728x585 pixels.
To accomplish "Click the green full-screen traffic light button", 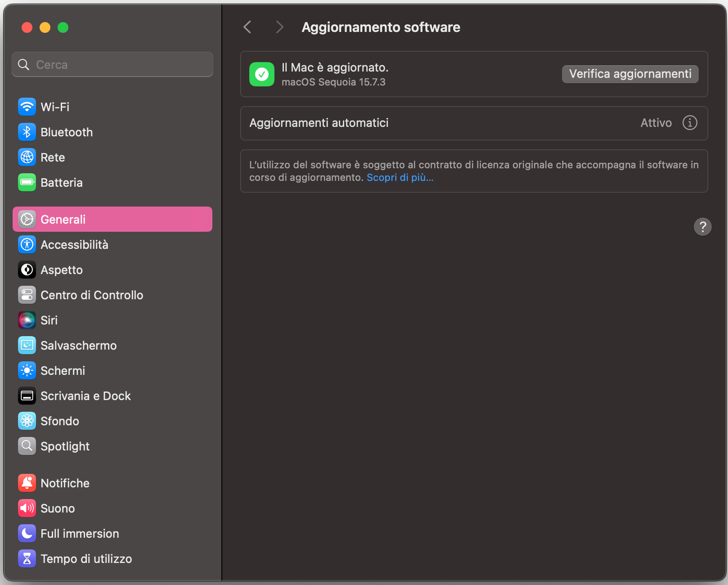I will tap(62, 27).
